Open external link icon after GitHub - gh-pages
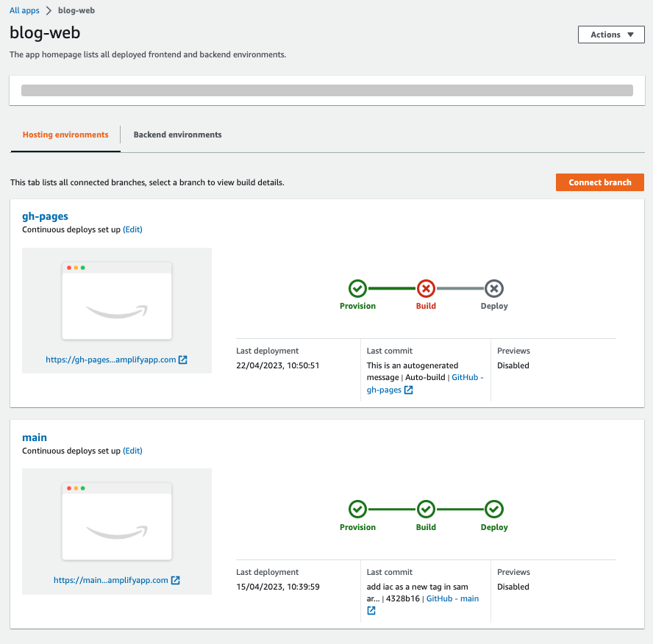The height and width of the screenshot is (644, 653). [409, 390]
